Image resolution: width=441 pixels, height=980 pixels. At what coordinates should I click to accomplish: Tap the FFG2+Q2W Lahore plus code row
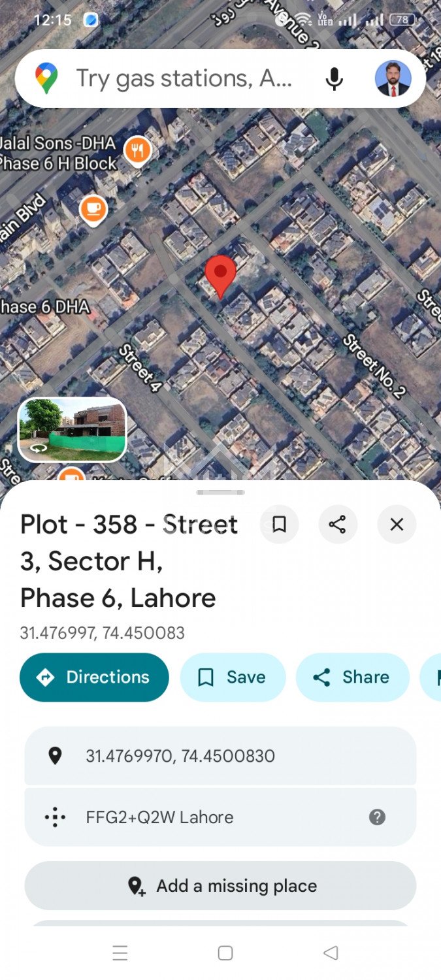(x=220, y=817)
